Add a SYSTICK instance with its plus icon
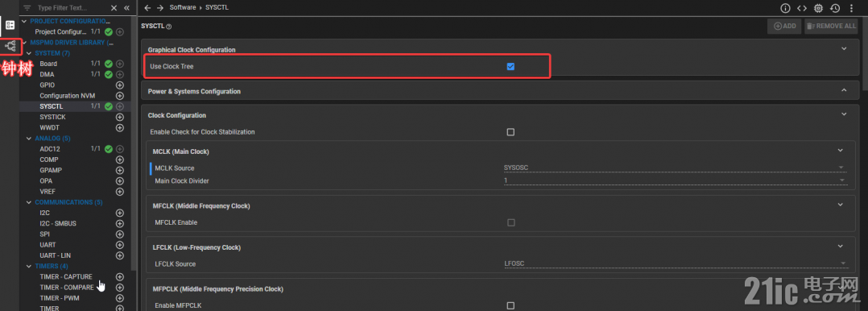Image resolution: width=868 pixels, height=311 pixels. [119, 118]
